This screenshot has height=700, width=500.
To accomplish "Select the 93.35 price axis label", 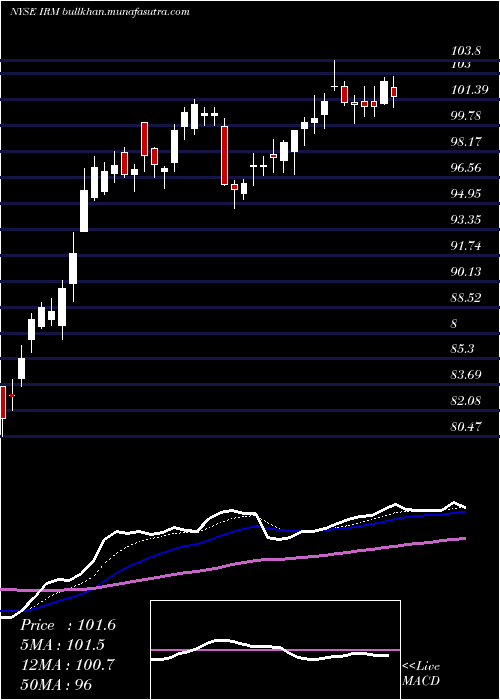I will tap(466, 220).
